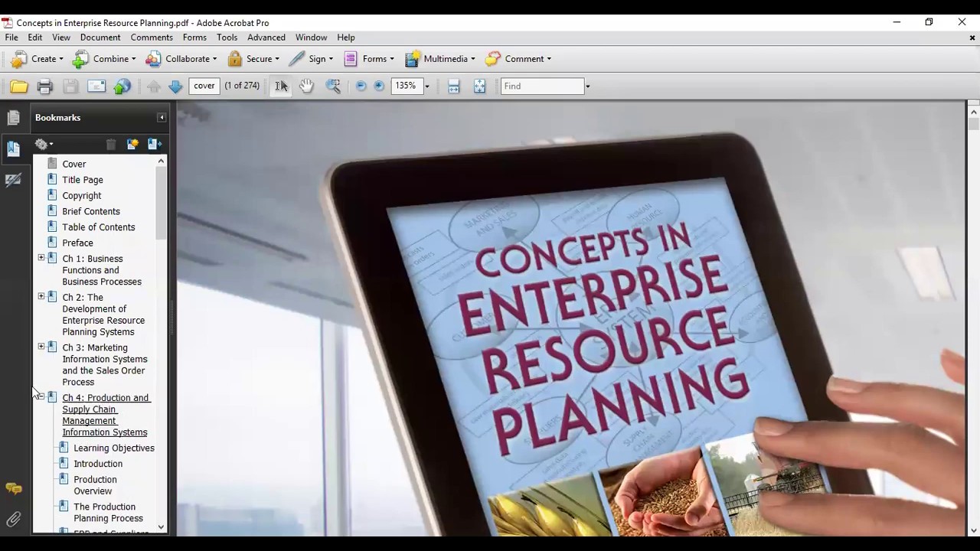Open the Bookmarks options gear menu
This screenshot has width=980, height=551.
pos(44,144)
